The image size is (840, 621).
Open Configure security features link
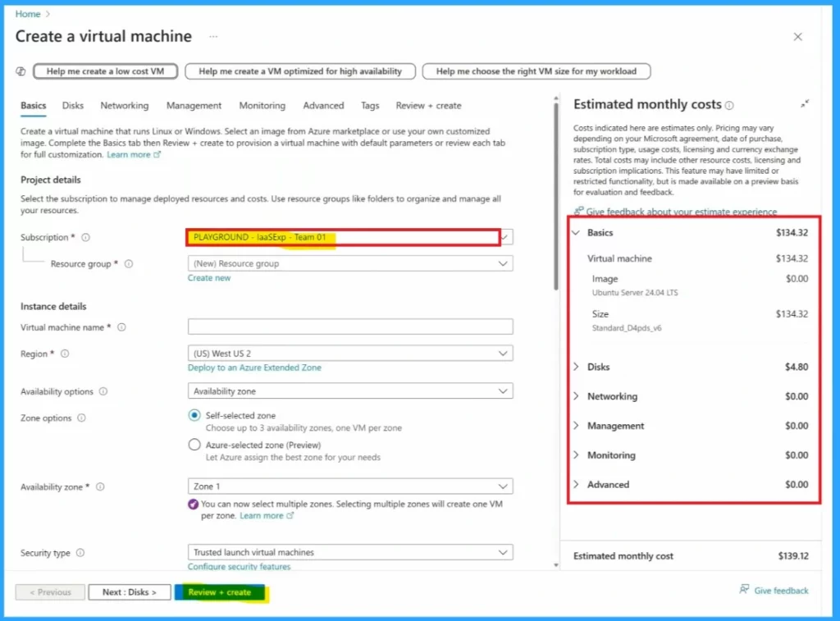tap(239, 566)
